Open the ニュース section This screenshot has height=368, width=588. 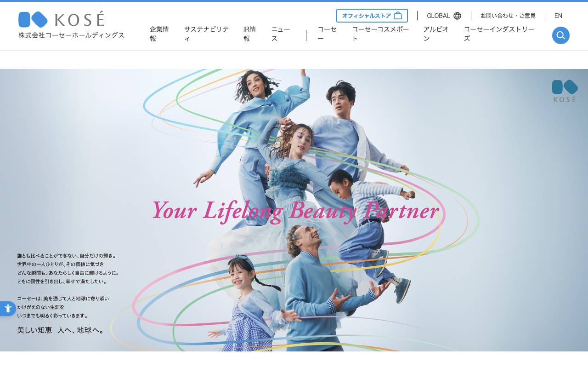coord(280,34)
